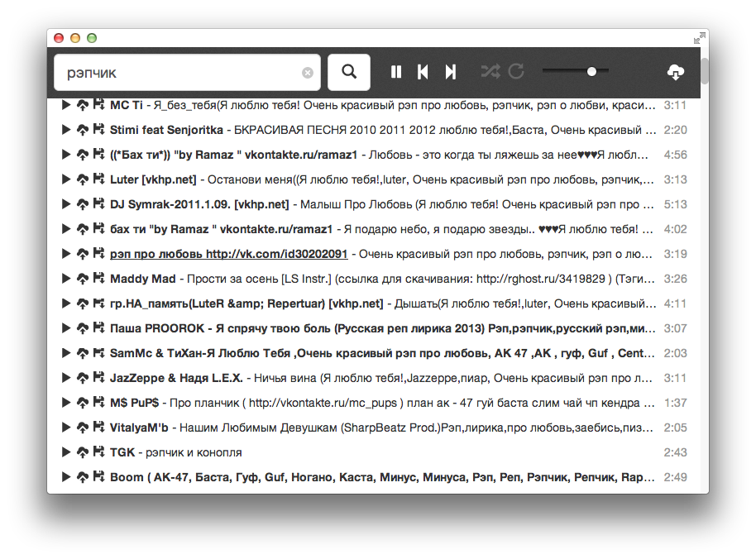Viewport: 756px width, 559px height.
Task: Click the search magnifier icon
Action: click(348, 72)
